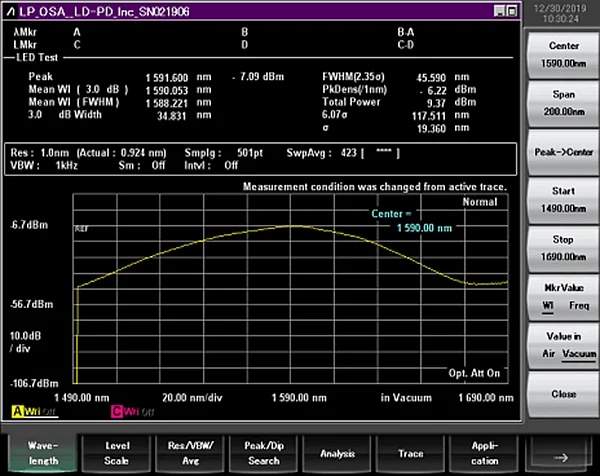Click the LP_OSA title bar app icon
Screen dimensions: 600x476
(9, 10)
